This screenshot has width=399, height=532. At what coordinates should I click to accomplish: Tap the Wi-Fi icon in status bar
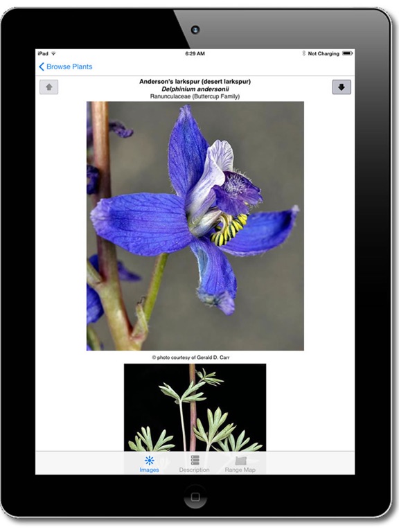(53, 53)
